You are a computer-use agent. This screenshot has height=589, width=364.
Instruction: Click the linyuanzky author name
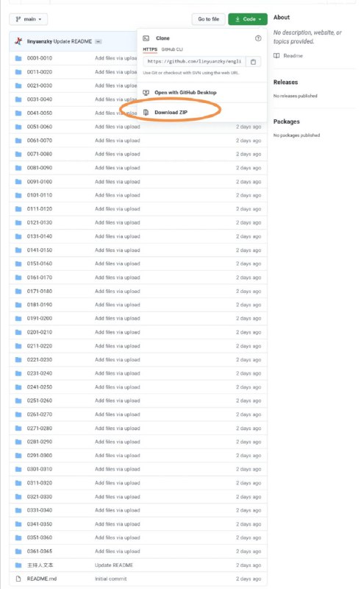click(40, 41)
